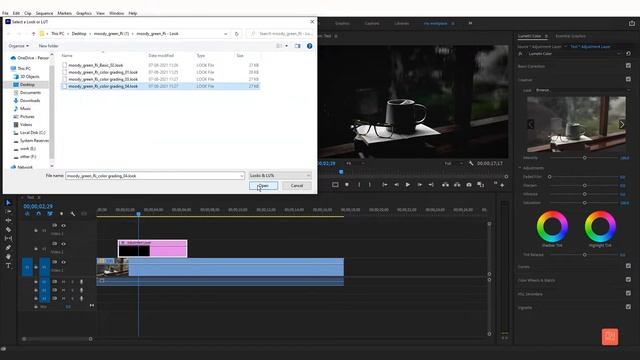640x360 pixels.
Task: Select the Ripple Edit tool
Action: (8, 220)
